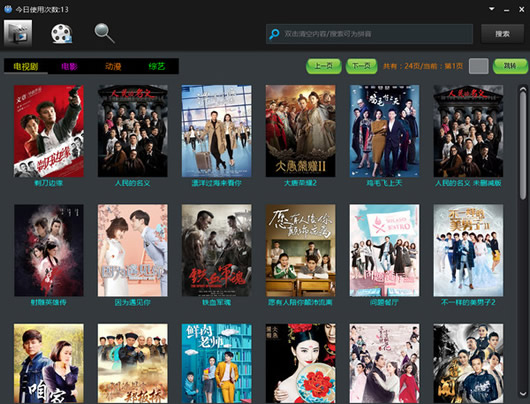Open the magnifying glass search icon
The image size is (530, 404).
pyautogui.click(x=104, y=33)
